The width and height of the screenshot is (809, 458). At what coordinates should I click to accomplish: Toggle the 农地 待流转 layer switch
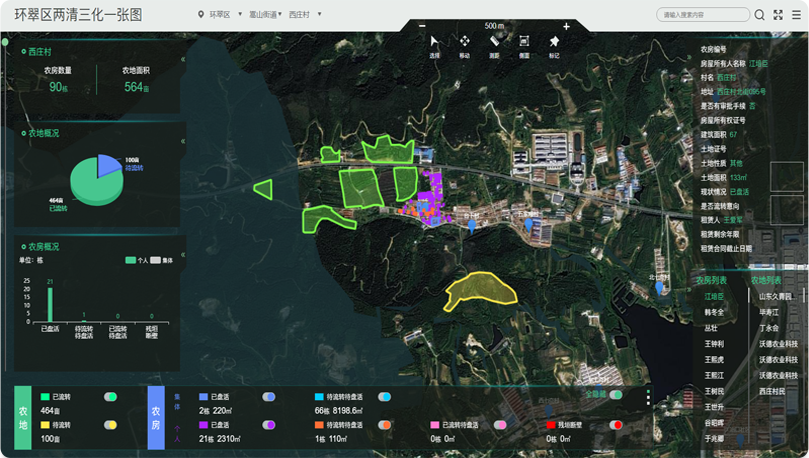(x=111, y=425)
